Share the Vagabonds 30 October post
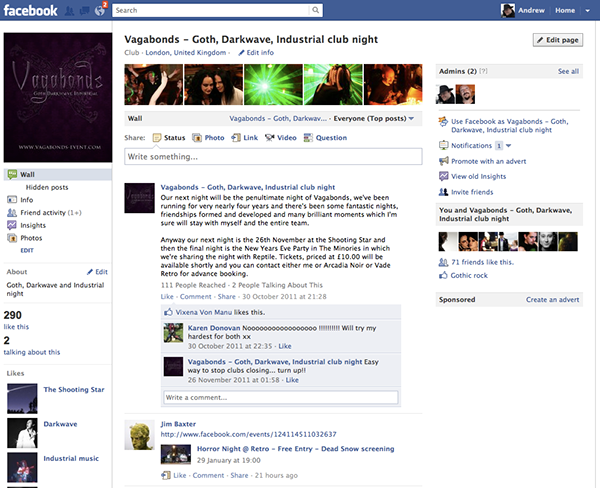The height and width of the screenshot is (488, 600). [227, 297]
